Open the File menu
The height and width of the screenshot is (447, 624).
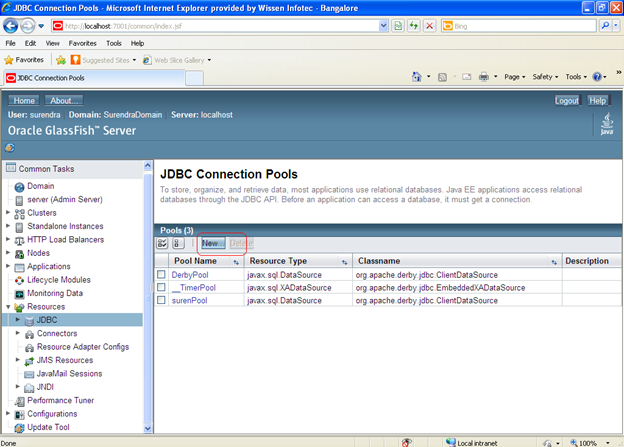(x=10, y=43)
